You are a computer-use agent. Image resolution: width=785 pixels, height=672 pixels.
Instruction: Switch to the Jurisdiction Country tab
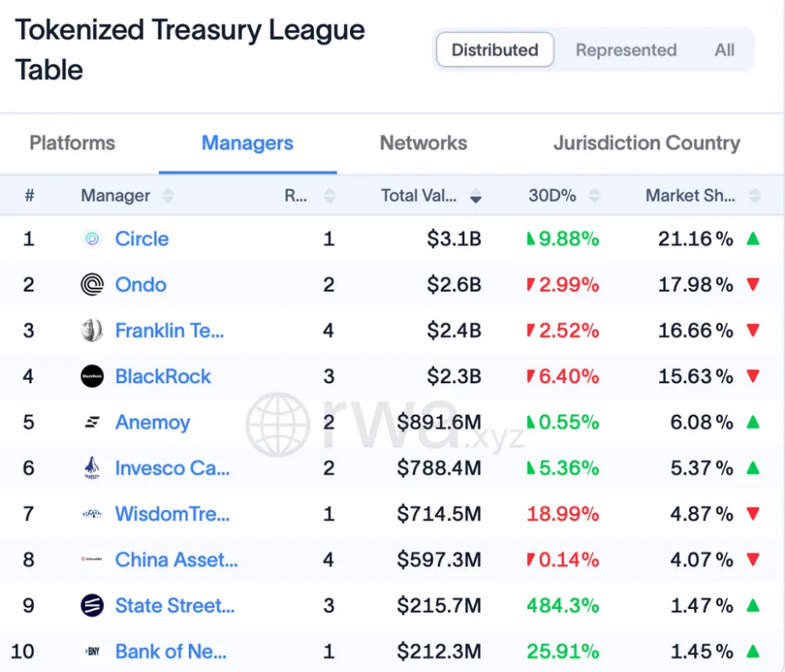point(646,143)
